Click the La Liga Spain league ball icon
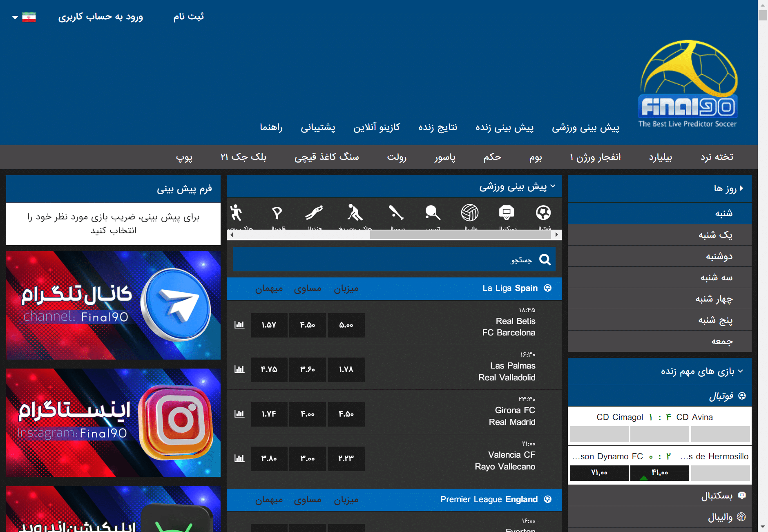This screenshot has width=768, height=532. point(548,288)
